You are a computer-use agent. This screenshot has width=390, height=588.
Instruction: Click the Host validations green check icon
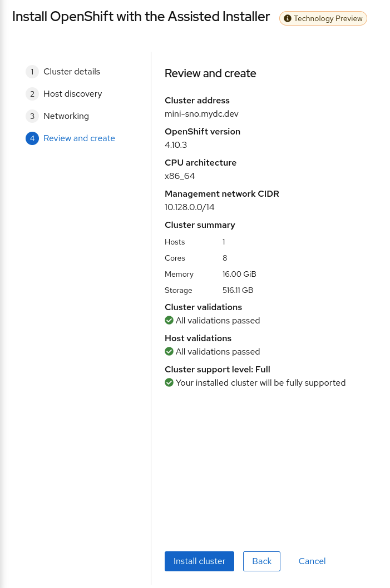169,351
